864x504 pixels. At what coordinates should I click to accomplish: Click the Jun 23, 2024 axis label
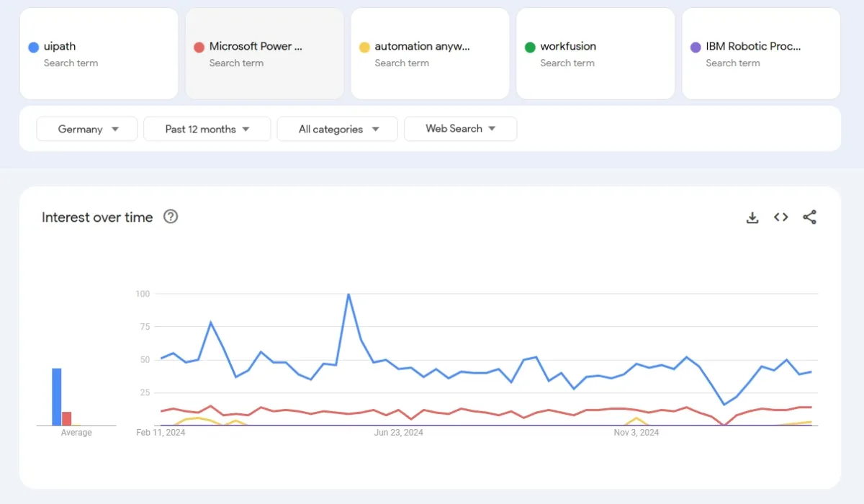pyautogui.click(x=399, y=433)
